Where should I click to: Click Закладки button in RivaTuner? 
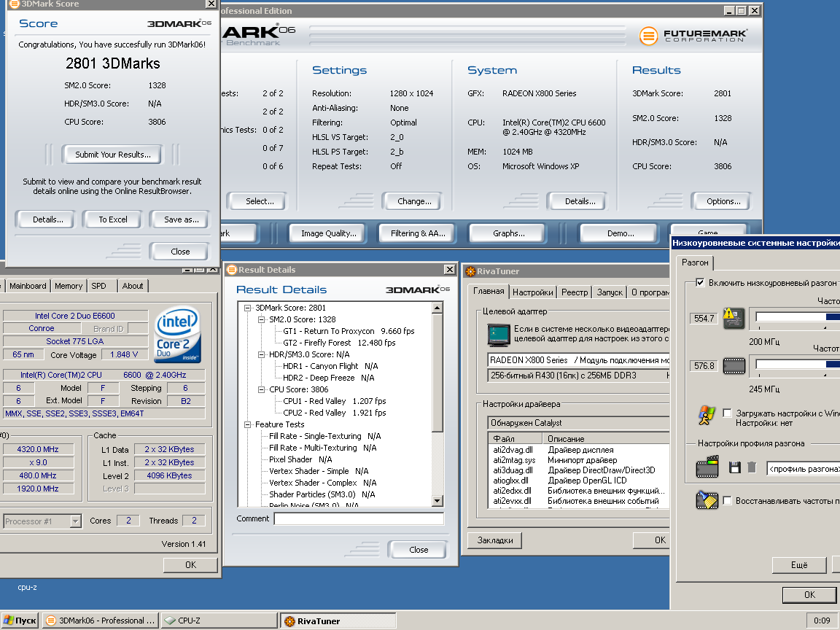(495, 540)
